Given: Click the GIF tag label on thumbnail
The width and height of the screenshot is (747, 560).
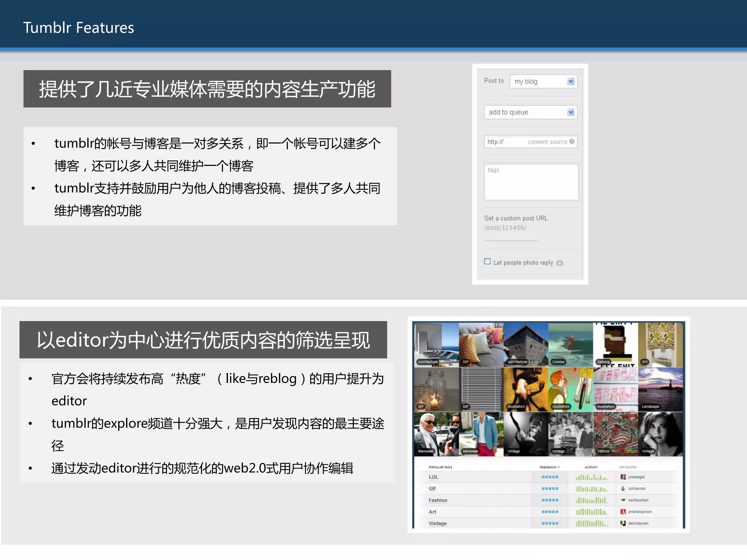Looking at the screenshot, I should click(x=465, y=407).
